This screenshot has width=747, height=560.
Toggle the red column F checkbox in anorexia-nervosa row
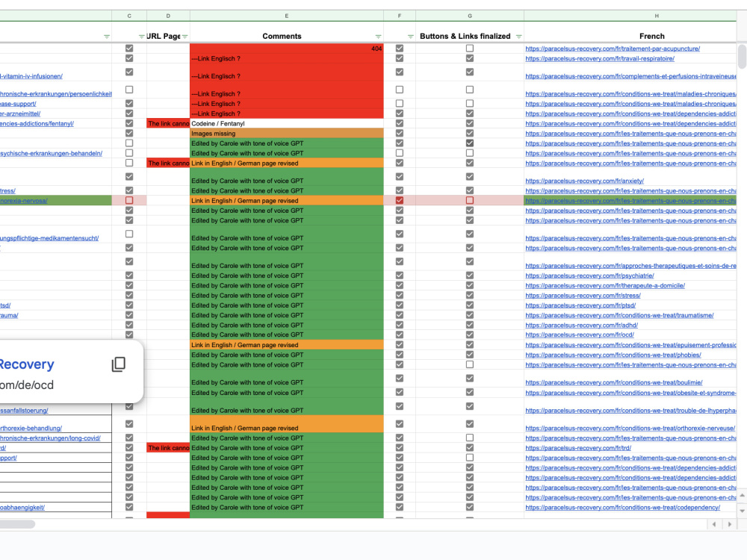(x=399, y=200)
